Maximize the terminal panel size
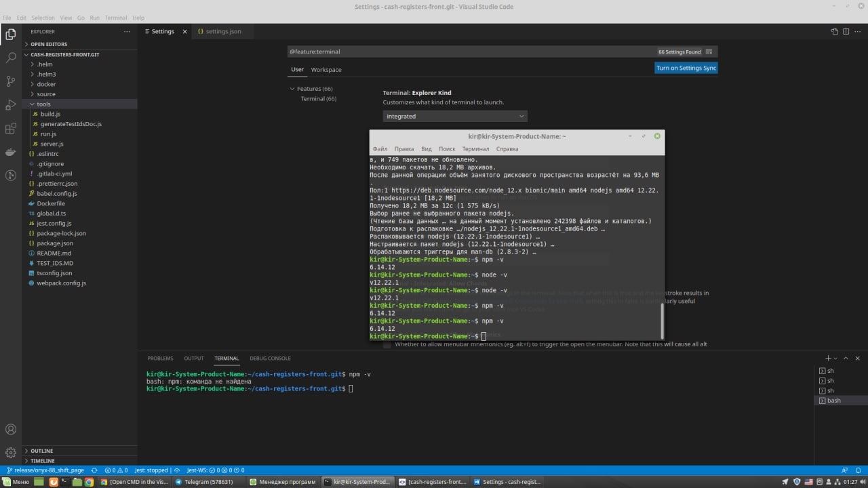 (x=847, y=358)
